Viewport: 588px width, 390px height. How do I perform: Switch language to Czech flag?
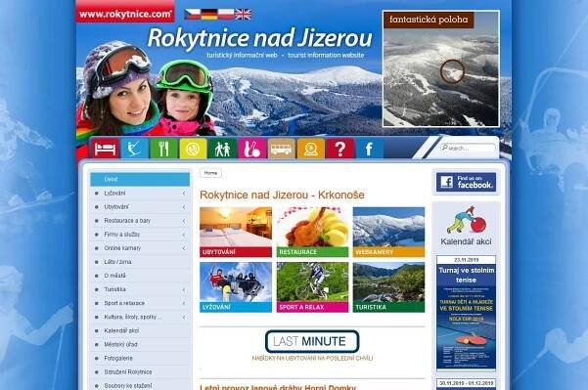point(193,15)
